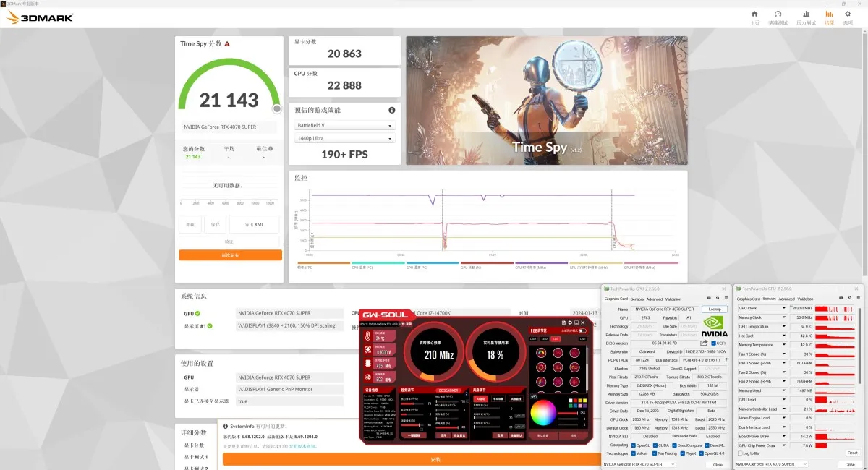This screenshot has height=470, width=868.
Task: Open the GPU selector dropdown in GPU-Z Sensors window
Action: point(771,464)
